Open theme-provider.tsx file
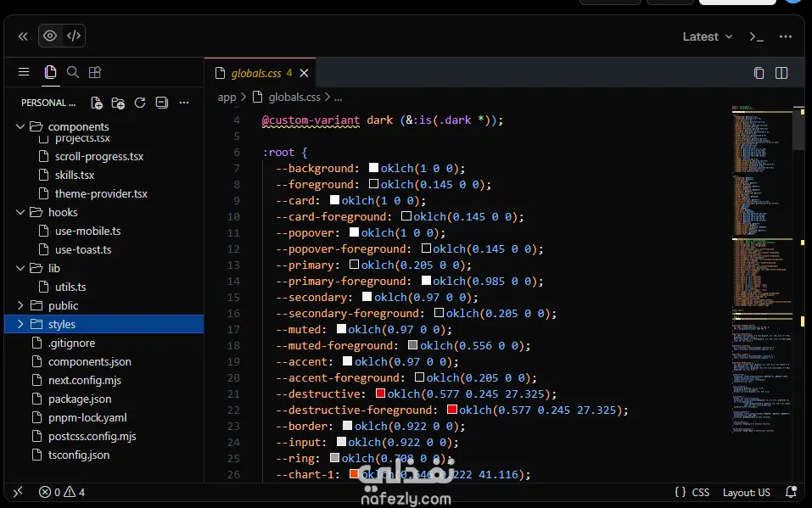 (x=101, y=193)
